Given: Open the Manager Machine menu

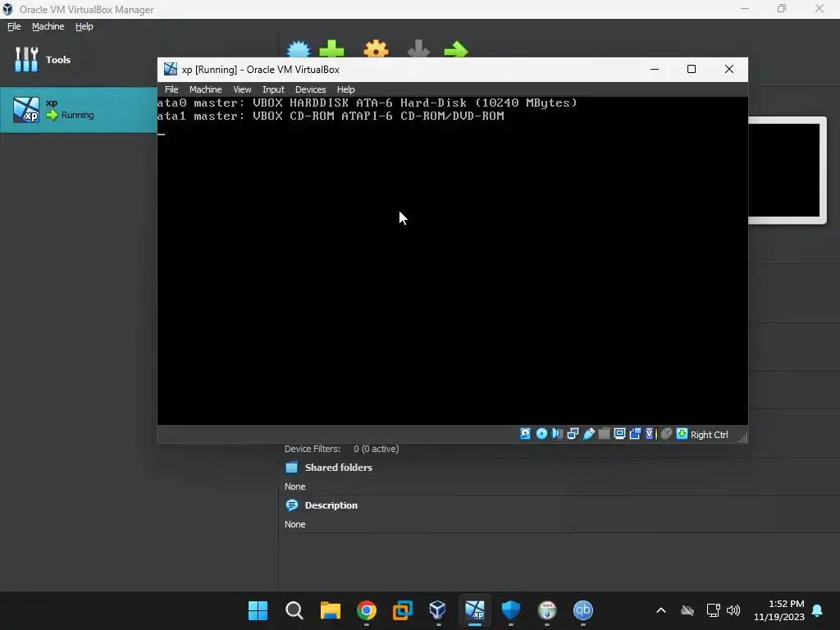Looking at the screenshot, I should [48, 26].
